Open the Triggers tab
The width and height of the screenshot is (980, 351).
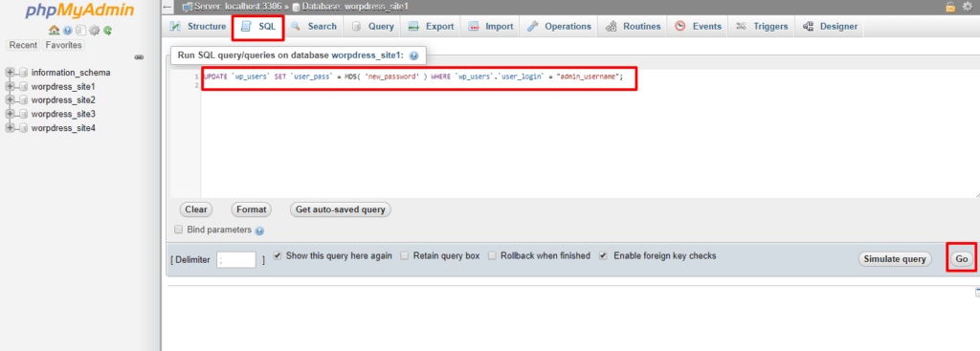762,26
